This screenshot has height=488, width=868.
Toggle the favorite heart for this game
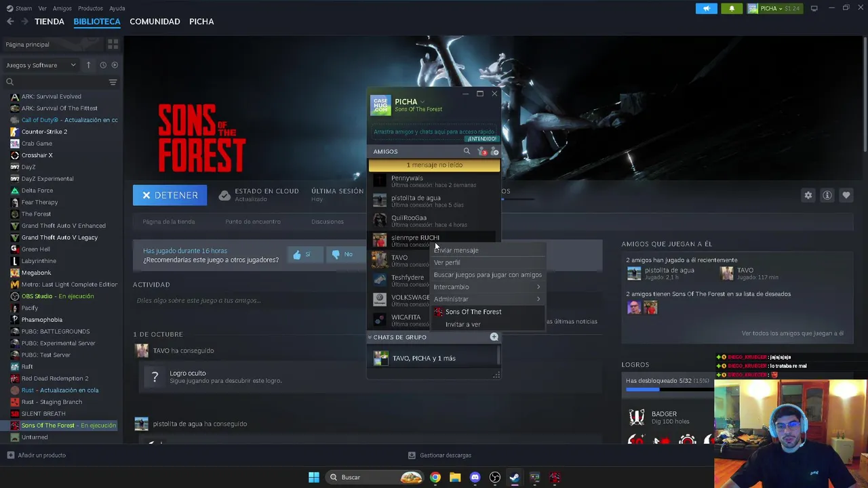pos(846,195)
